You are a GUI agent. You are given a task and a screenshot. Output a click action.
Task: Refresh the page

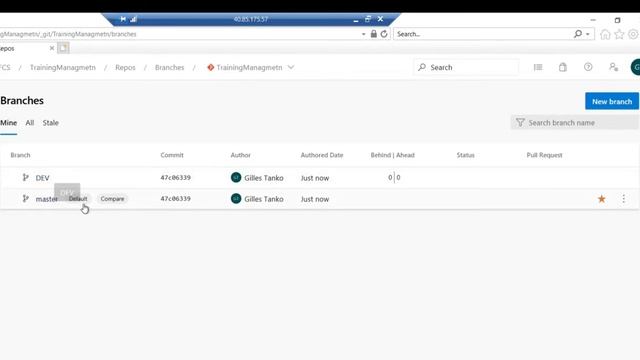click(x=384, y=34)
